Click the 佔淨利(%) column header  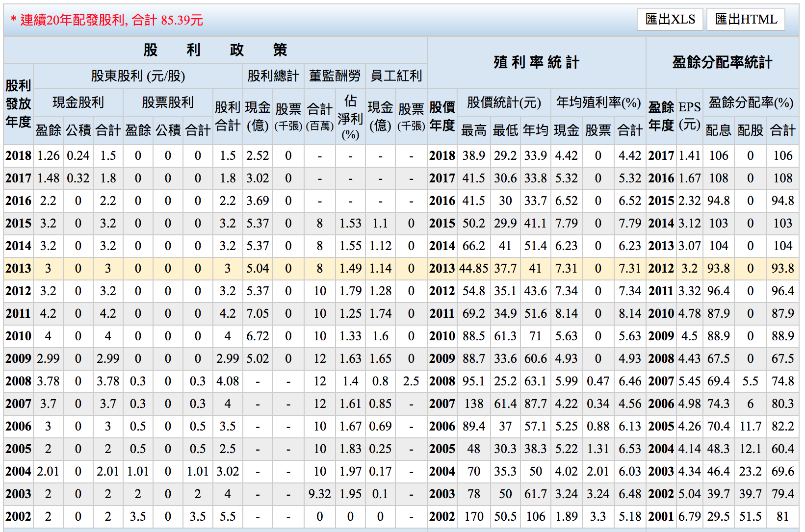click(x=350, y=117)
